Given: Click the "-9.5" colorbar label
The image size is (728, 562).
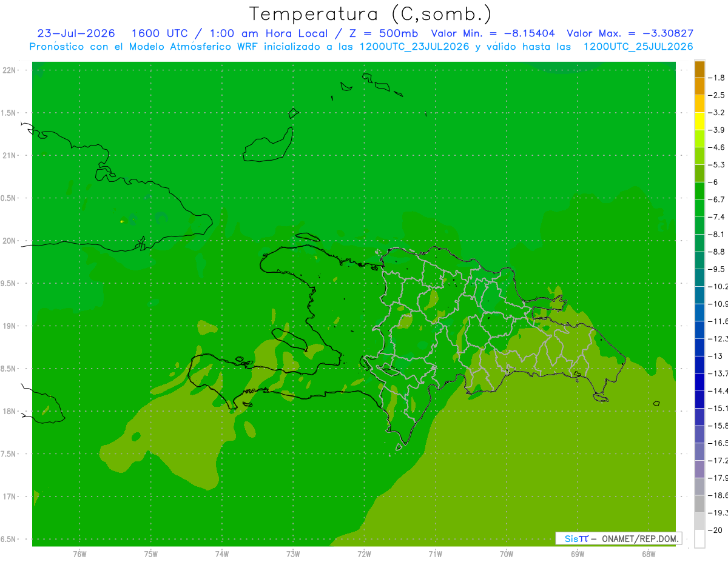Looking at the screenshot, I should pos(716,269).
